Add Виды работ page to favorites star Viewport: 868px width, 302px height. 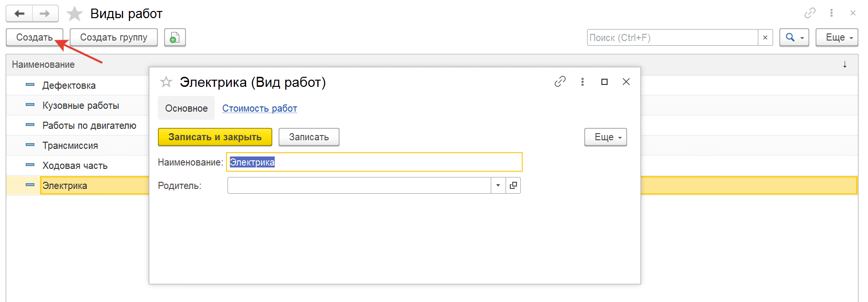(x=74, y=14)
